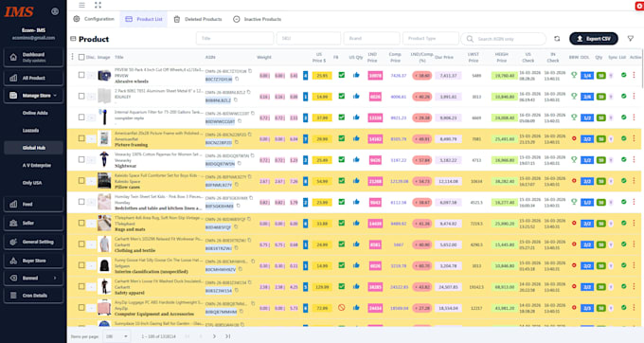Open thumbnail image of Carhartt Safety apparel product
Image resolution: width=644 pixels, height=343 pixels.
(x=104, y=286)
